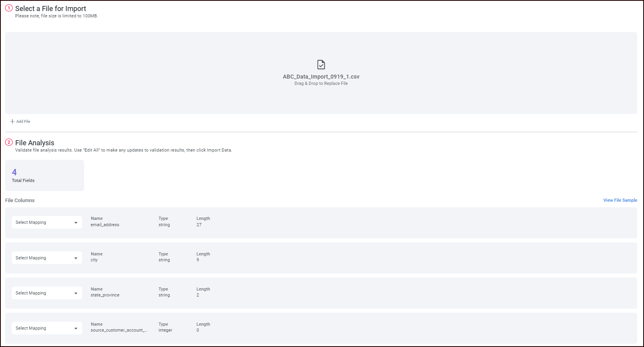Click the step 2 circled number icon
This screenshot has height=347, width=644.
point(9,142)
